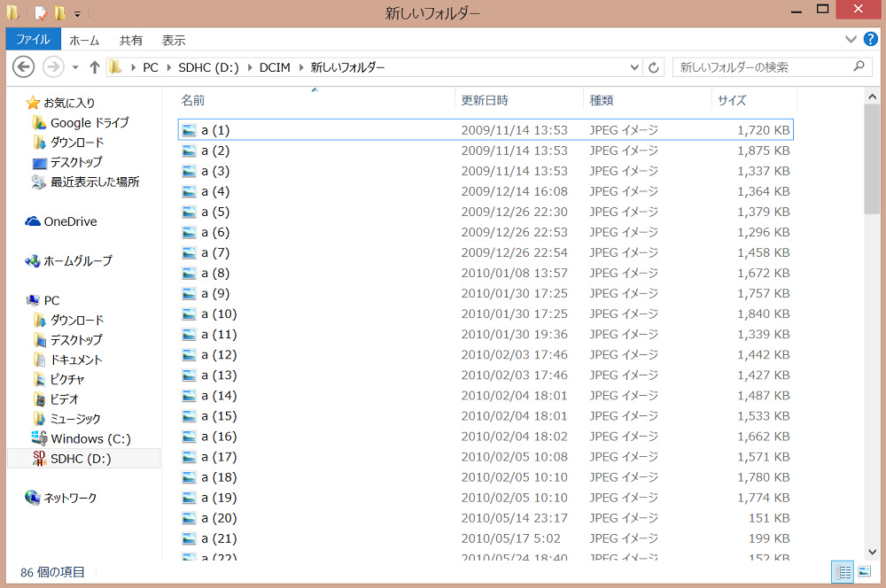Open Explorer help question mark icon
Screen dimensions: 886x588
[x=871, y=40]
